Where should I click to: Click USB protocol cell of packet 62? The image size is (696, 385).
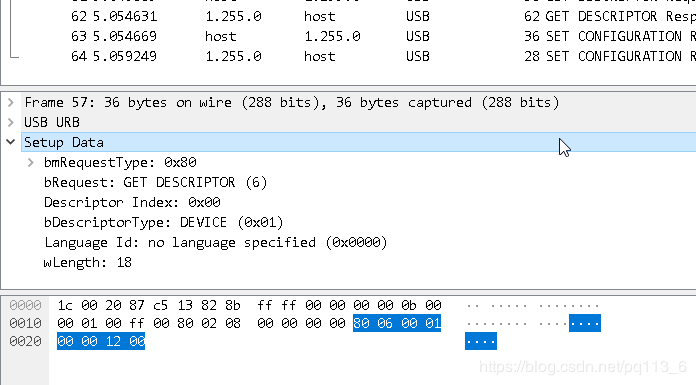[418, 16]
